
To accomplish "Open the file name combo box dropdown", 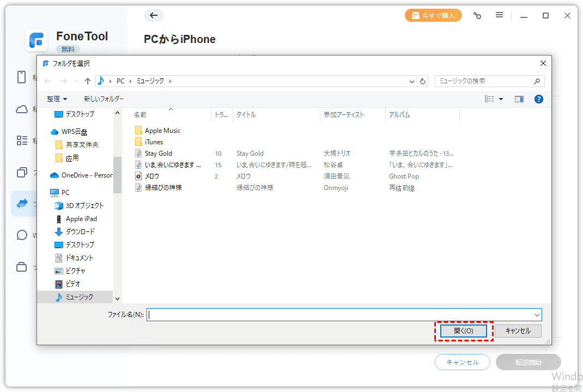I will tap(537, 315).
